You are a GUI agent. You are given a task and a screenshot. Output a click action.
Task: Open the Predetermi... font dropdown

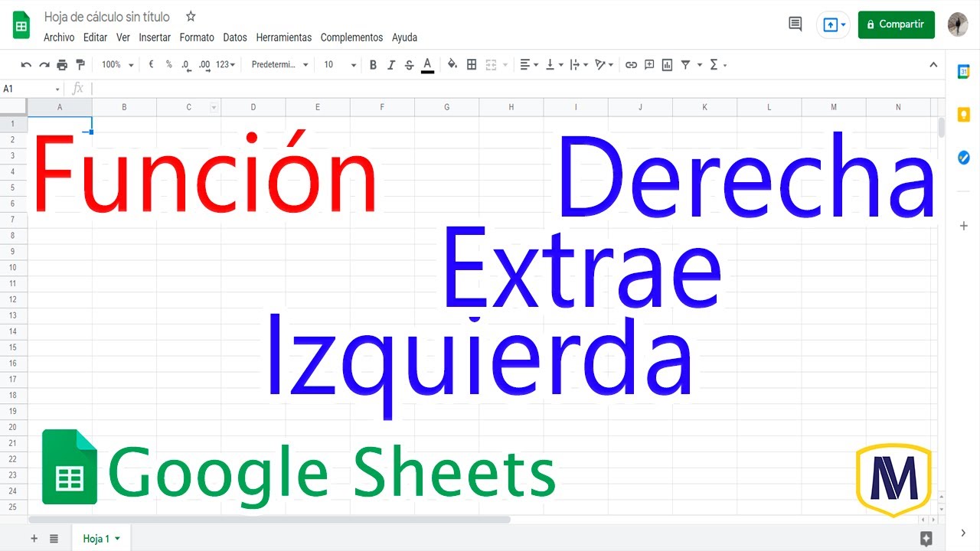[x=279, y=65]
